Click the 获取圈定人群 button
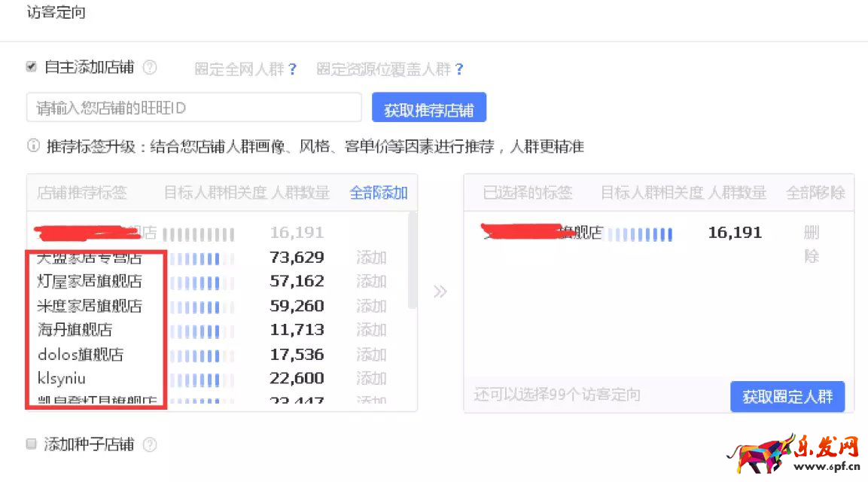 point(787,397)
